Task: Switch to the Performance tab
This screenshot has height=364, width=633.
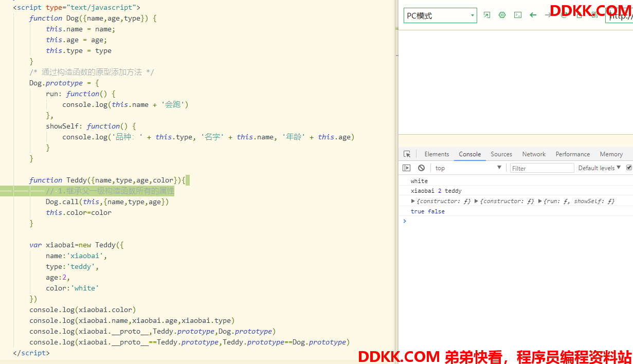Action: tap(573, 154)
